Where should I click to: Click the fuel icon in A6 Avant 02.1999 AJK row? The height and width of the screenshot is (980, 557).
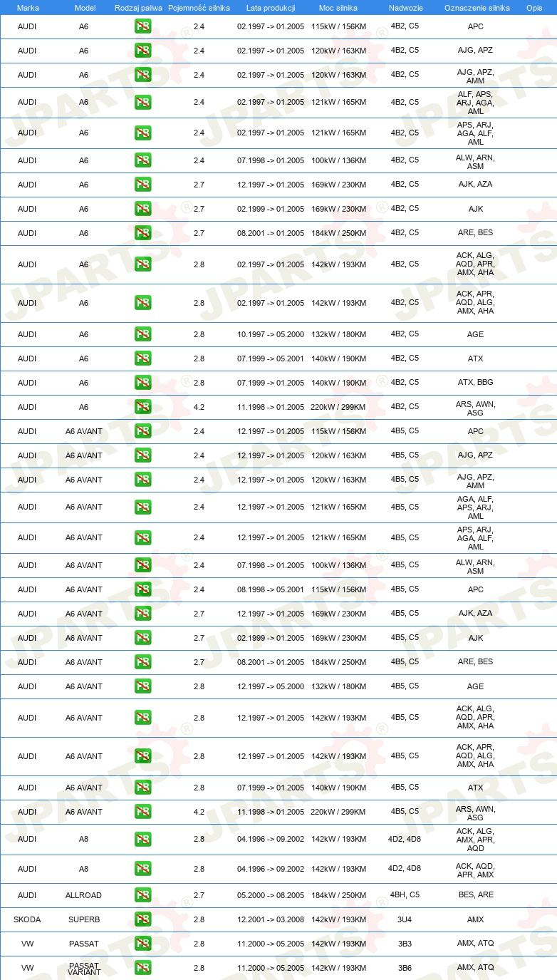click(143, 638)
